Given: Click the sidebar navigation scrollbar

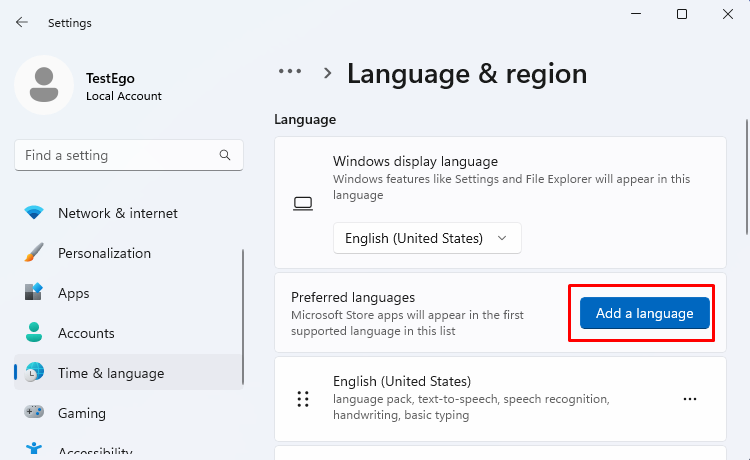Looking at the screenshot, I should [x=243, y=317].
